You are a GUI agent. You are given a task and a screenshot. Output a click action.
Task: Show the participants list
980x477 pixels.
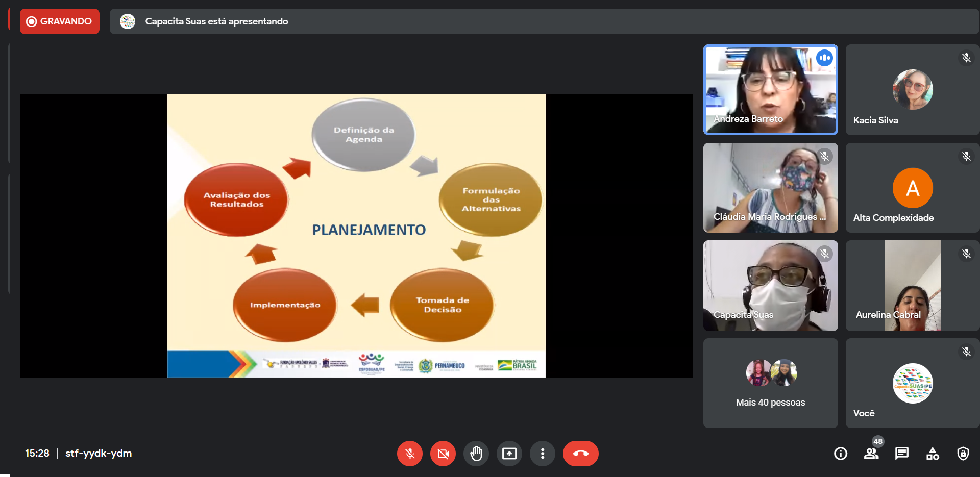[871, 454]
